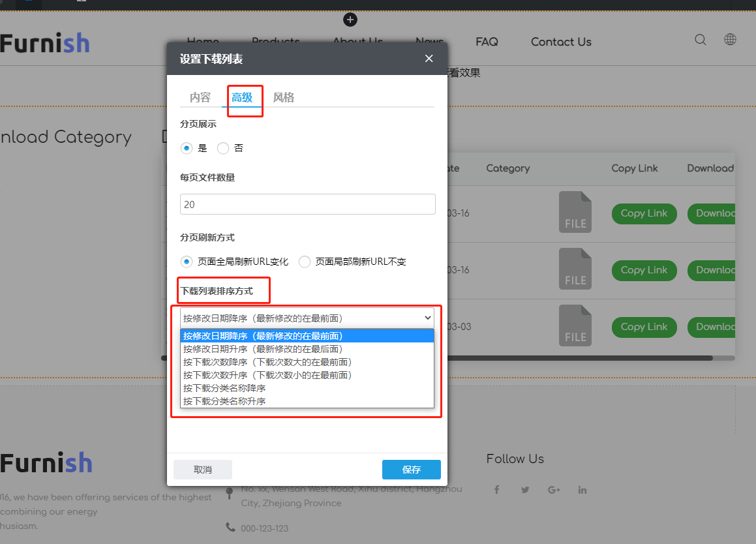Viewport: 756px width, 544px height.
Task: Open the Google Plus social icon
Action: tap(554, 489)
